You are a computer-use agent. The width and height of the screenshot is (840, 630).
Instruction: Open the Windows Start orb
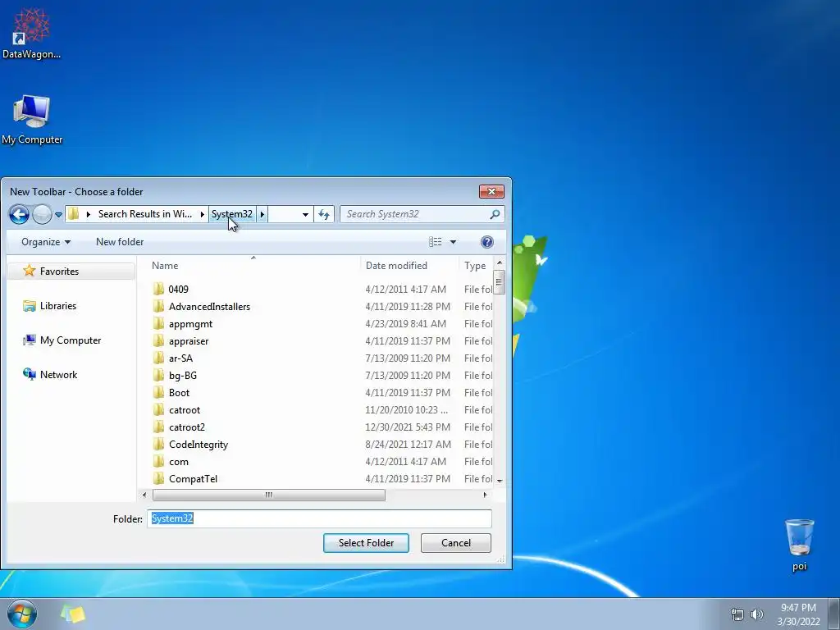point(22,614)
